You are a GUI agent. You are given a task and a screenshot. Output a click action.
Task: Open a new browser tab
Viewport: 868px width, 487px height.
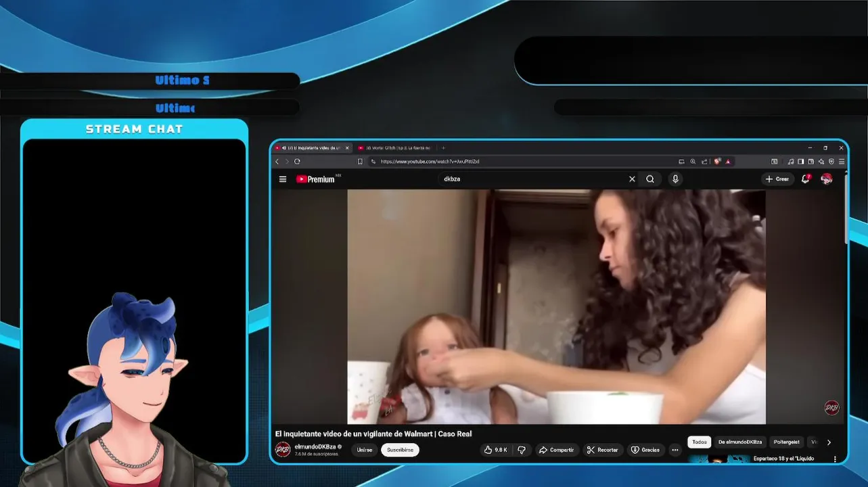tap(443, 147)
